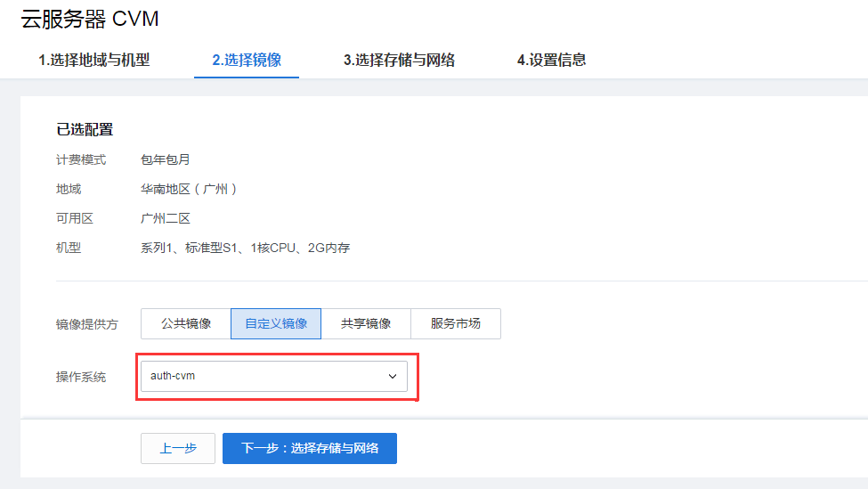Select the 2.选择镜像 step tab
This screenshot has height=489, width=868.
[x=247, y=60]
